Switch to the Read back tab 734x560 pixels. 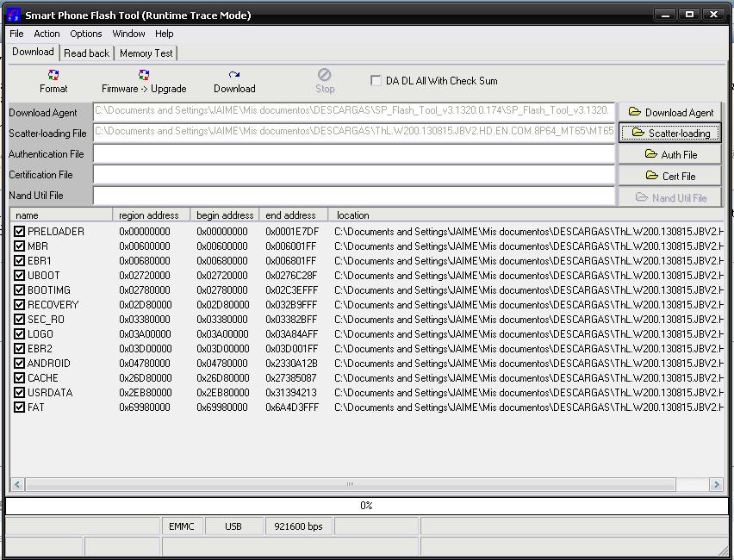[87, 53]
